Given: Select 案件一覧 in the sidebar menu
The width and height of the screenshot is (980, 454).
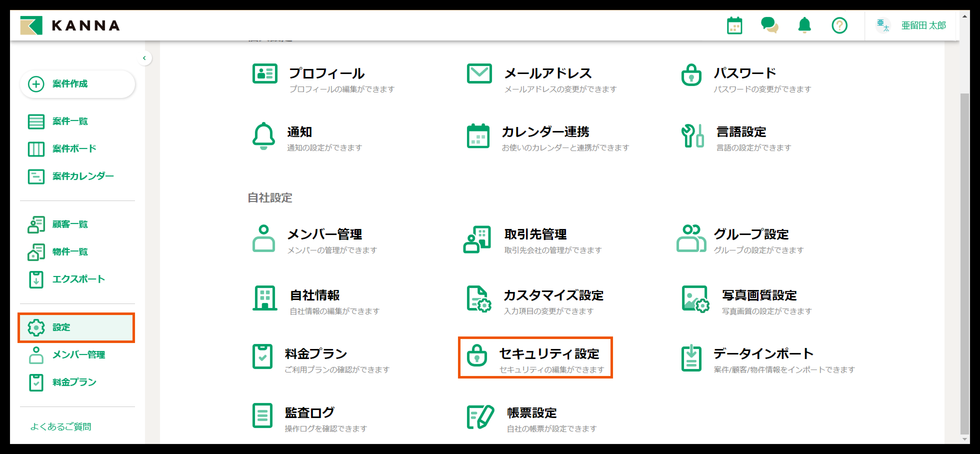Looking at the screenshot, I should [69, 122].
